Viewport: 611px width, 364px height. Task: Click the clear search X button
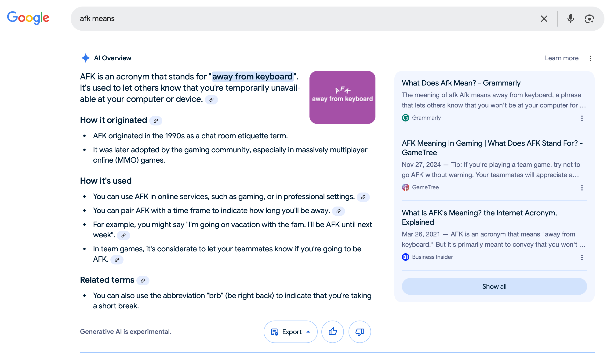(x=544, y=18)
